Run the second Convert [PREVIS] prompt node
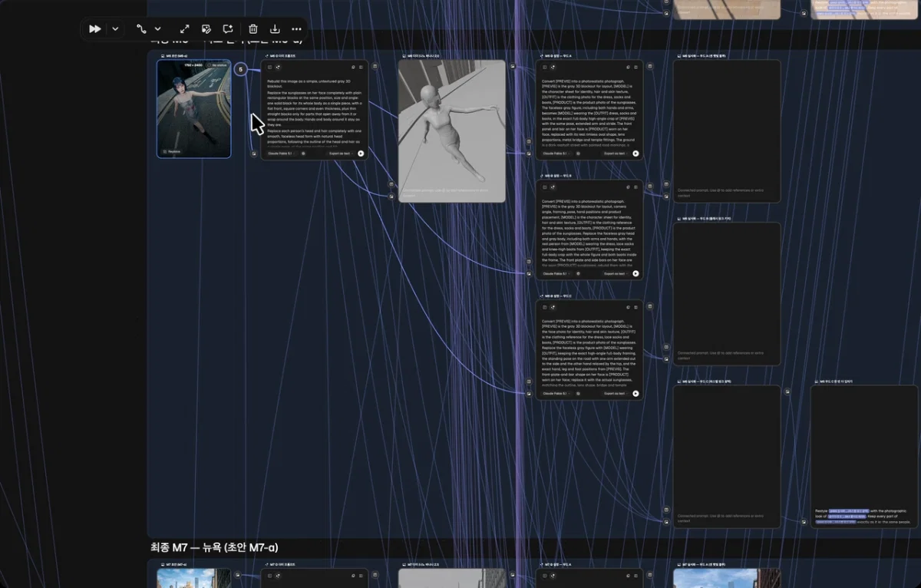The width and height of the screenshot is (921, 588). coord(635,273)
